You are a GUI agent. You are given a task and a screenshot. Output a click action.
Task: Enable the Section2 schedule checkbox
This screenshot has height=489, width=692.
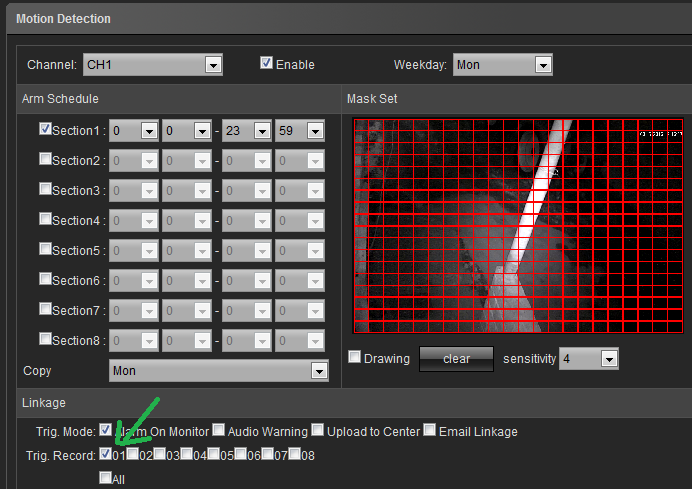click(45, 158)
